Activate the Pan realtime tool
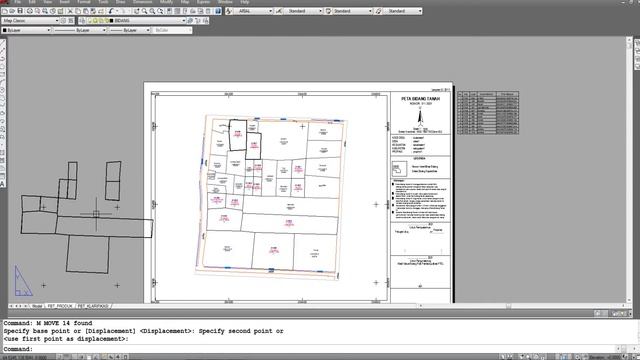 coord(136,11)
